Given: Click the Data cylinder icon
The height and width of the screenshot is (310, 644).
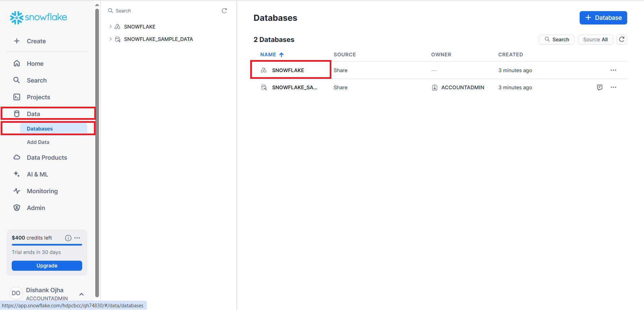Looking at the screenshot, I should (17, 114).
